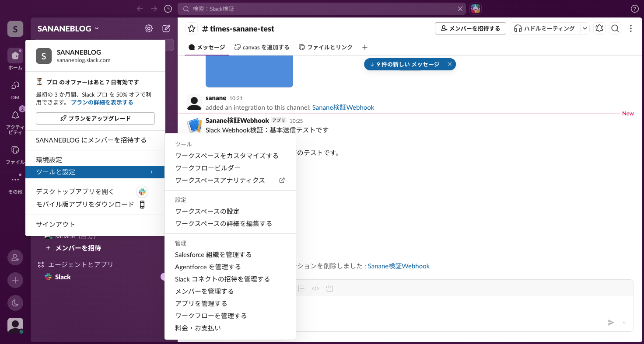This screenshot has width=644, height=344.
Task: Select SANANEBLOG にメンバーを招待する
Action: 95,140
